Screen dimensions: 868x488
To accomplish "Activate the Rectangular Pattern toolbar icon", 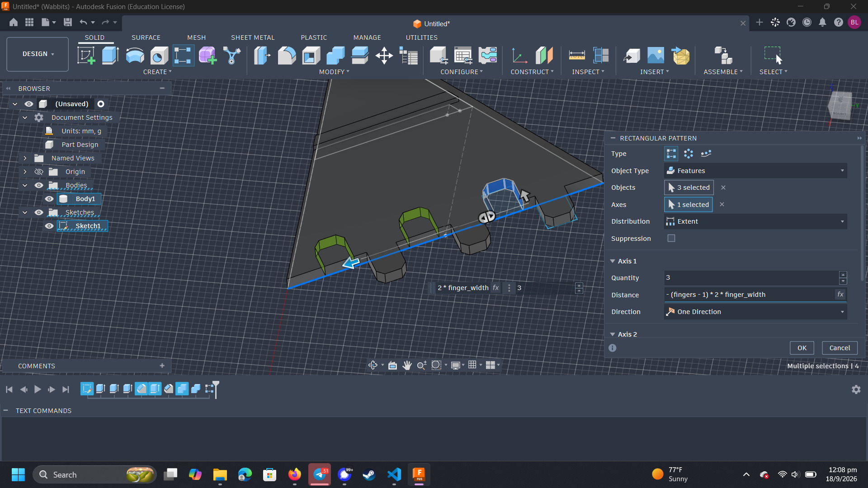I will coord(183,56).
